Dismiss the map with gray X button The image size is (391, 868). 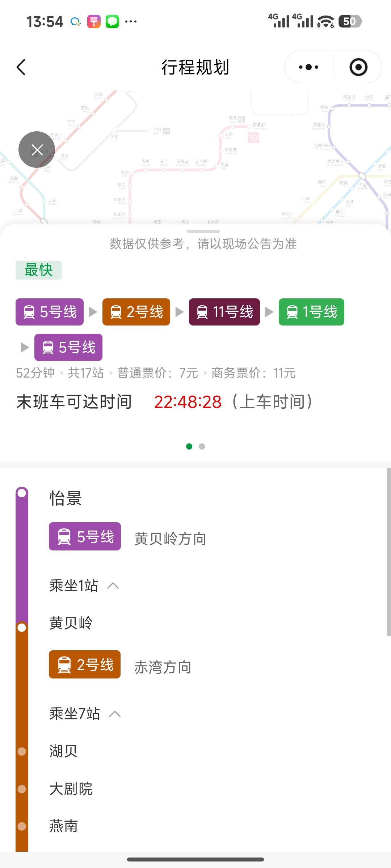pyautogui.click(x=37, y=149)
